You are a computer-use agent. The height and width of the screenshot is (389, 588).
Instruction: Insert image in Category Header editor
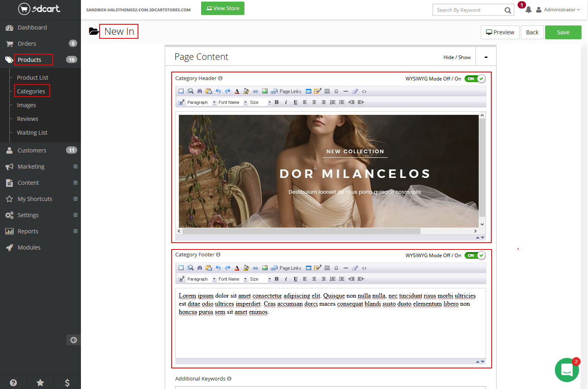(265, 91)
